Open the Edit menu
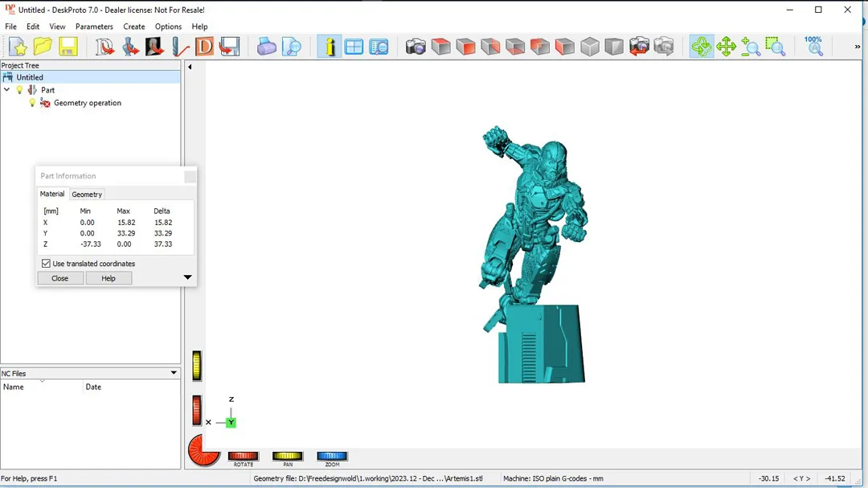Viewport: 868px width, 488px height. (33, 27)
